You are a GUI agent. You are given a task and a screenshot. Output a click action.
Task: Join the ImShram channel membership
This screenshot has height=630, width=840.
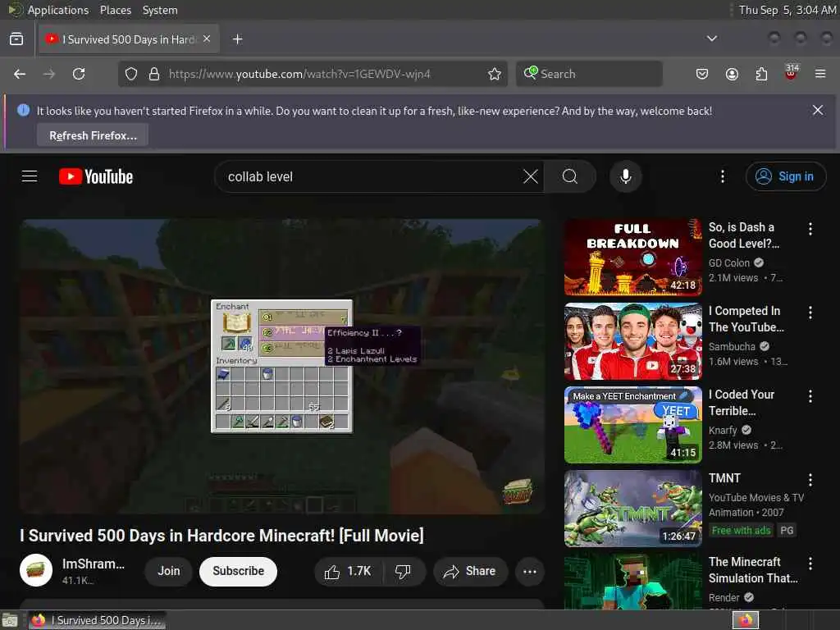[x=168, y=572]
